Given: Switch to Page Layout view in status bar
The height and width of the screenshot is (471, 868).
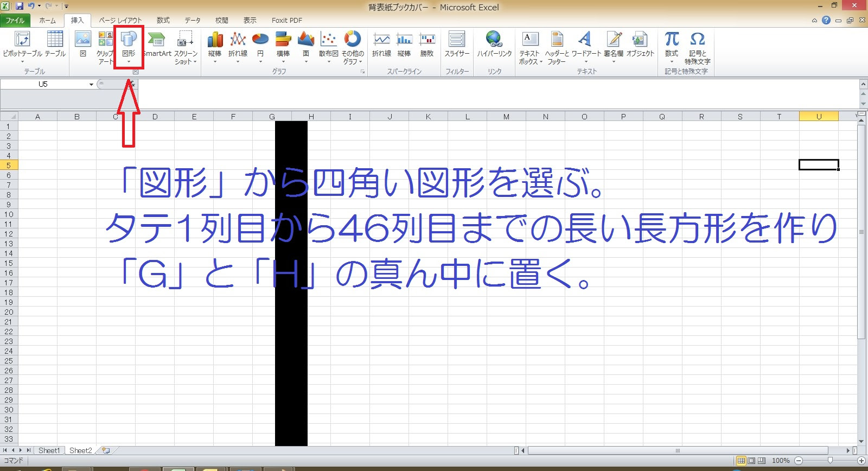Looking at the screenshot, I should (751, 461).
